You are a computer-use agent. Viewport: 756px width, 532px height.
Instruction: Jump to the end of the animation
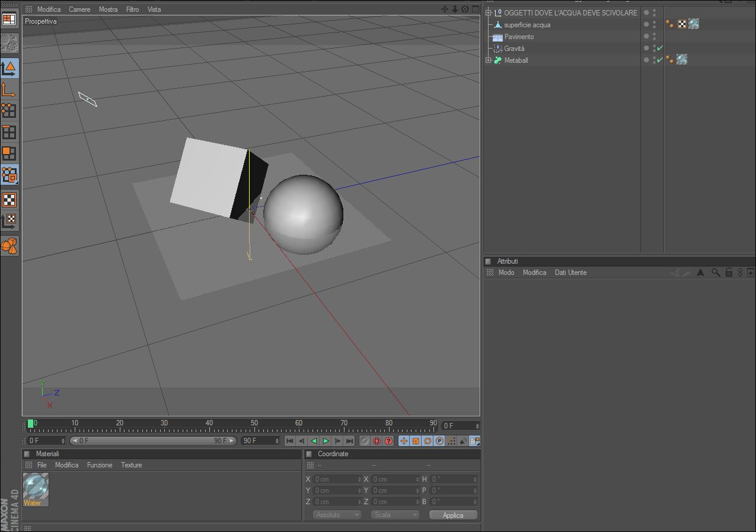(x=349, y=441)
